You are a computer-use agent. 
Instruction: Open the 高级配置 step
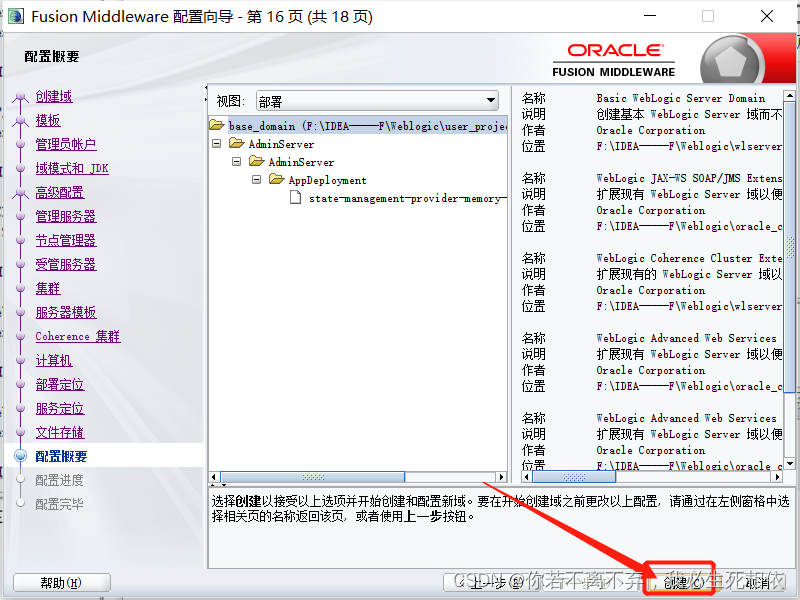pyautogui.click(x=60, y=192)
